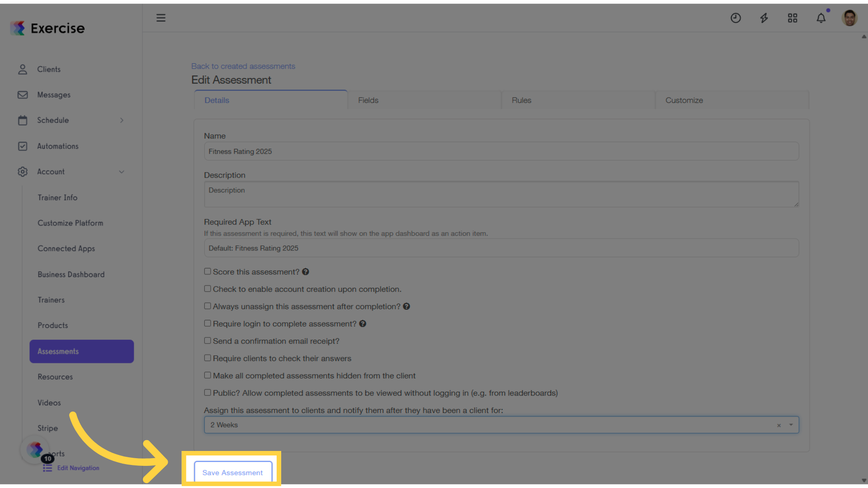This screenshot has width=868, height=488.
Task: Open the 2 Weeks dropdown arrow
Action: 791,425
